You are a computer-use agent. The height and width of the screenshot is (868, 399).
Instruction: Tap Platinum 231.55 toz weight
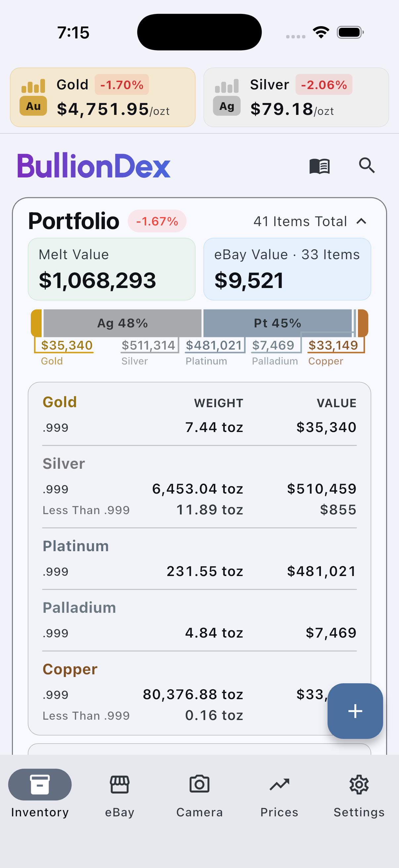[205, 571]
